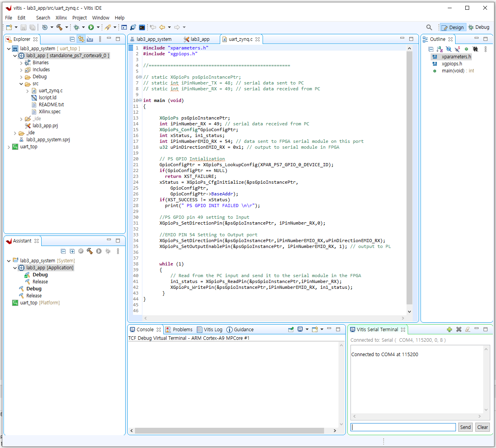Click the pin console icon in Console toolbar

tap(291, 329)
